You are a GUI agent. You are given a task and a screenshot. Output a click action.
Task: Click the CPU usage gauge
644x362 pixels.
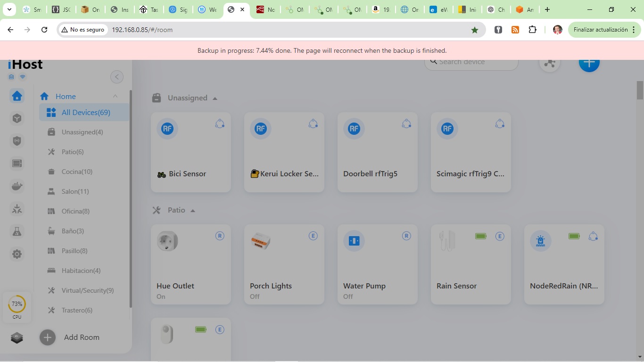click(x=17, y=307)
